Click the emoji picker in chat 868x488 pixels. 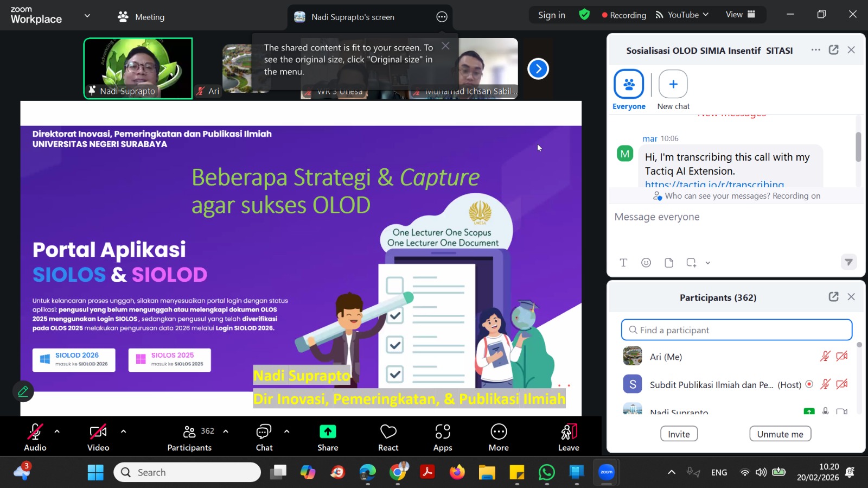click(x=646, y=263)
